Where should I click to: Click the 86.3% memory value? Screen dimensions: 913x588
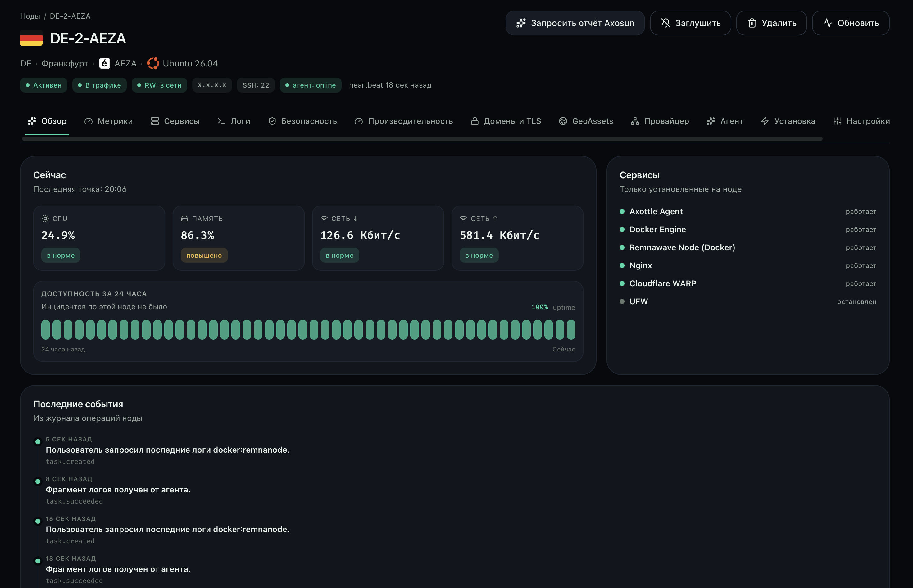coord(198,236)
